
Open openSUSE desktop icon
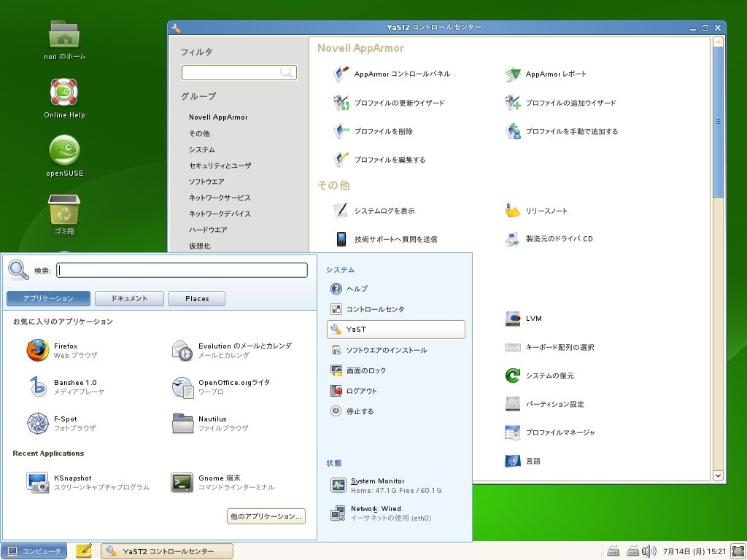65,156
